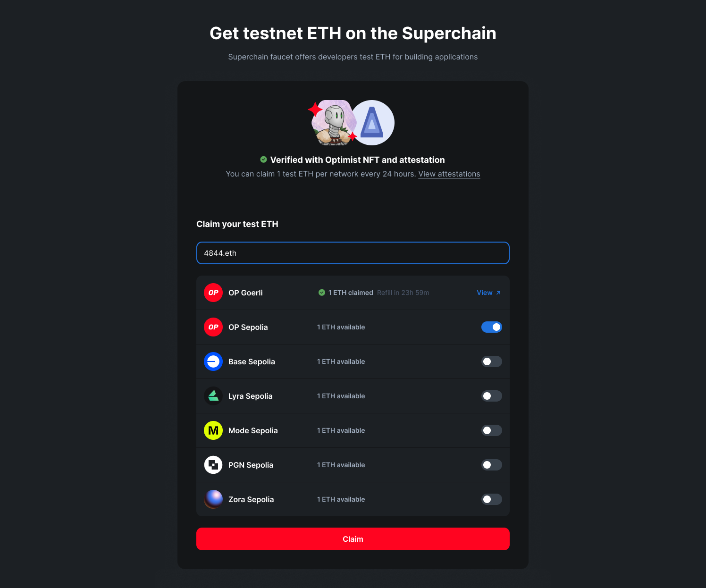Enable the Mode Sepolia toggle
The height and width of the screenshot is (588, 706).
[492, 430]
